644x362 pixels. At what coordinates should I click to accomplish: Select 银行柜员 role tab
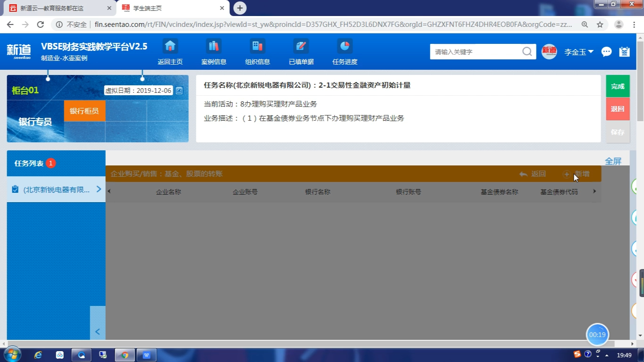pyautogui.click(x=84, y=111)
